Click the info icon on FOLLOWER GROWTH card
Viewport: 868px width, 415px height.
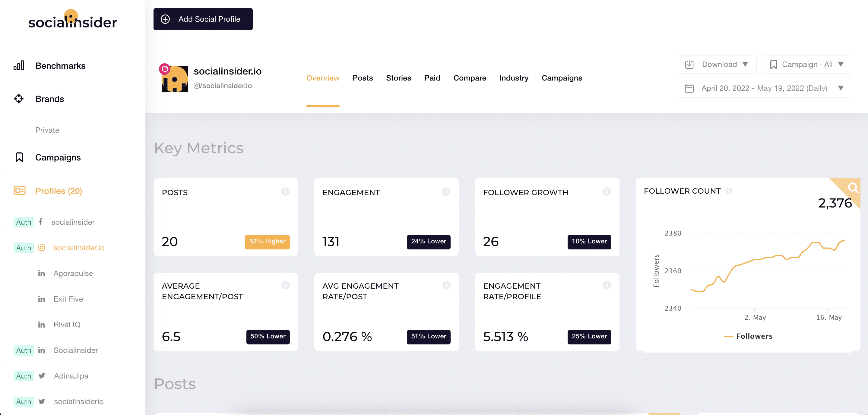tap(607, 191)
